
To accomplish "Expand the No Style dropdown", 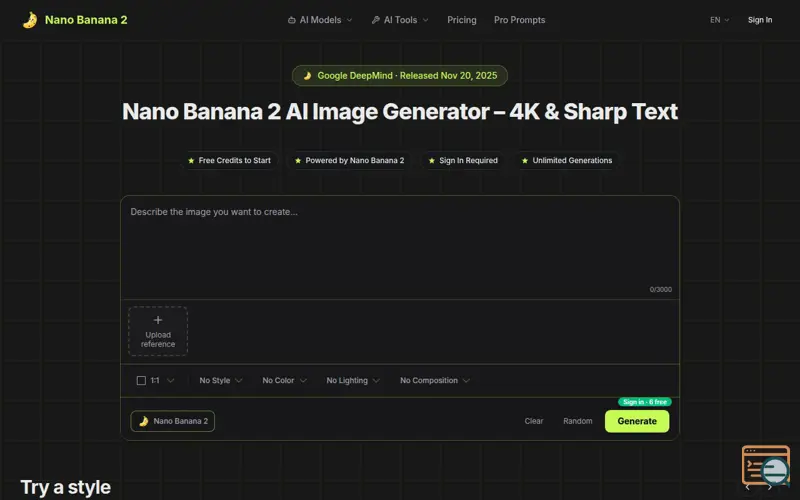I will 220,381.
